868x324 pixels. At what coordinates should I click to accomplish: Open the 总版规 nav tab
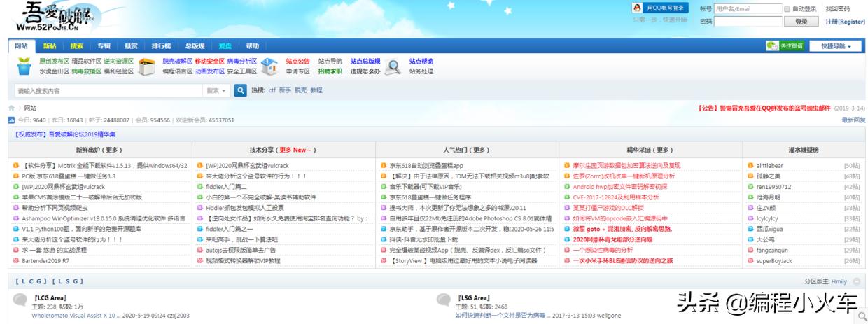[195, 46]
